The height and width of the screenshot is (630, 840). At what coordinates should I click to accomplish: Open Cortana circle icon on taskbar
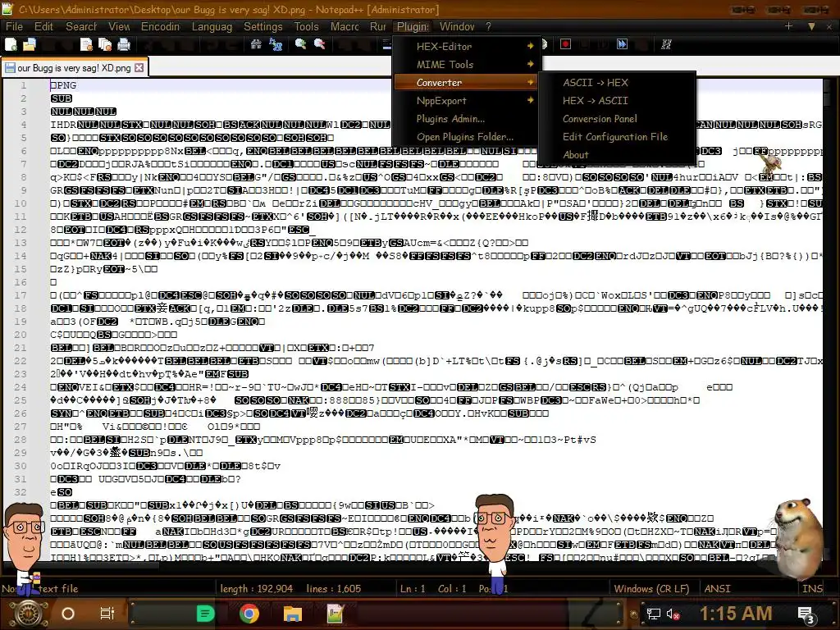[68, 614]
